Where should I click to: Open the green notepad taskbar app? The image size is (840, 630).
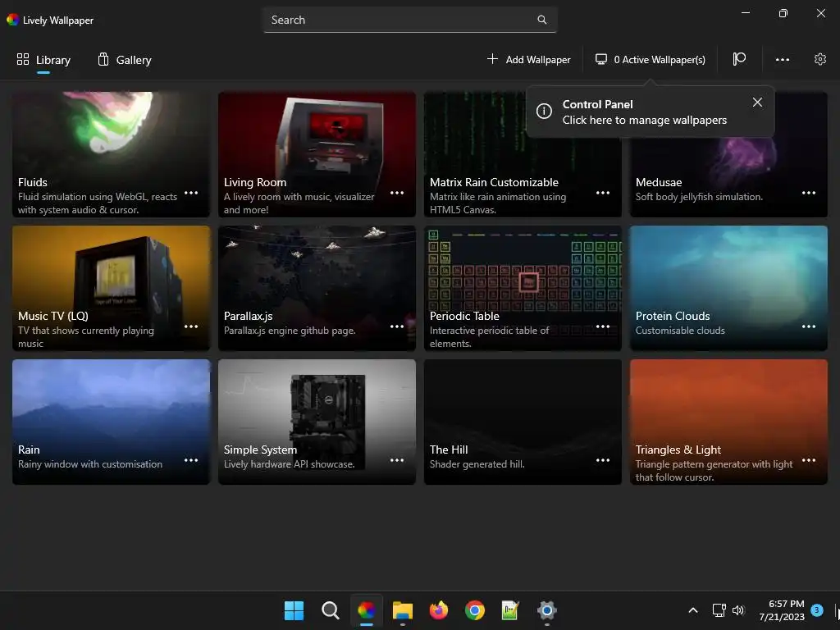pyautogui.click(x=510, y=610)
